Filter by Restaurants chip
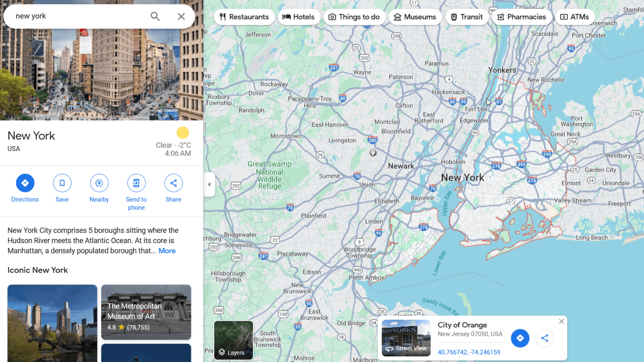This screenshot has height=362, width=644. click(x=244, y=17)
